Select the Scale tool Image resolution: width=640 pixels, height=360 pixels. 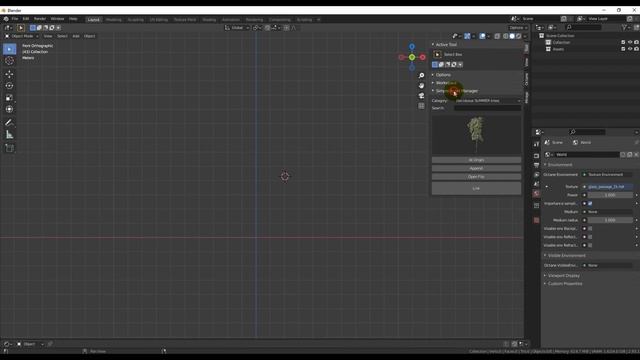point(9,98)
